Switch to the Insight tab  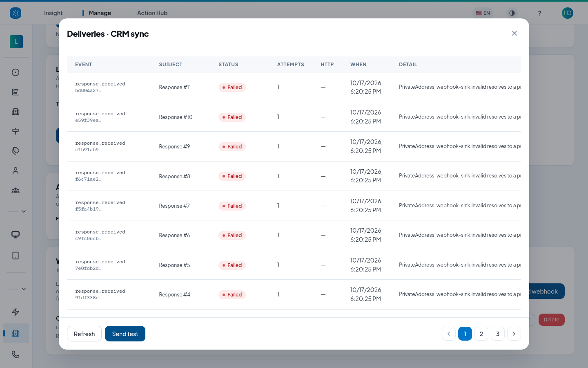(x=53, y=13)
